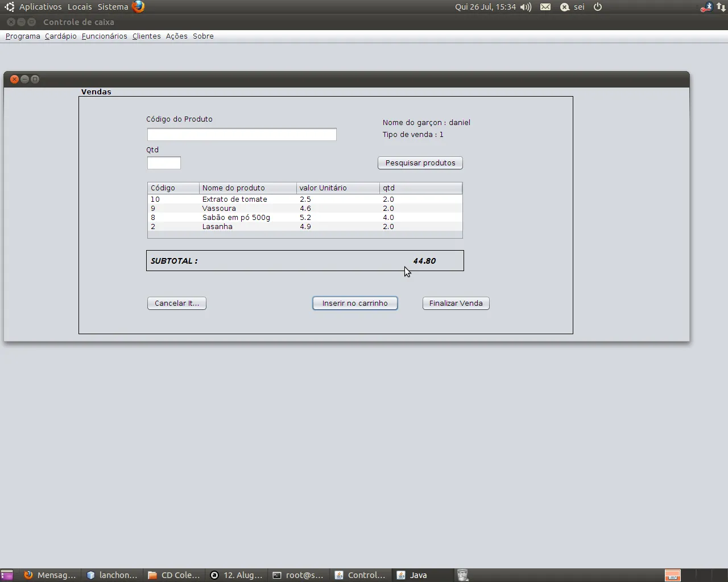Open the 'sei' user status indicator
This screenshot has width=728, height=582.
click(x=572, y=7)
